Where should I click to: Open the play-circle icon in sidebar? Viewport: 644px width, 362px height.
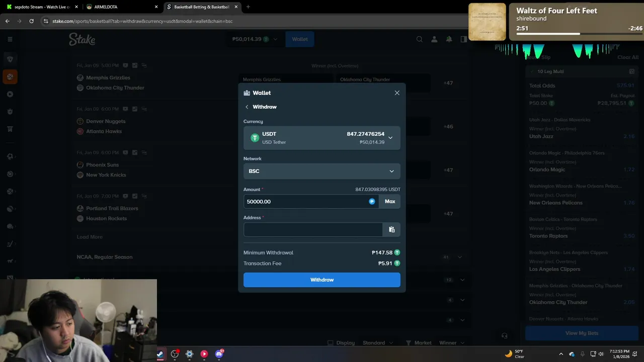[x=10, y=94]
